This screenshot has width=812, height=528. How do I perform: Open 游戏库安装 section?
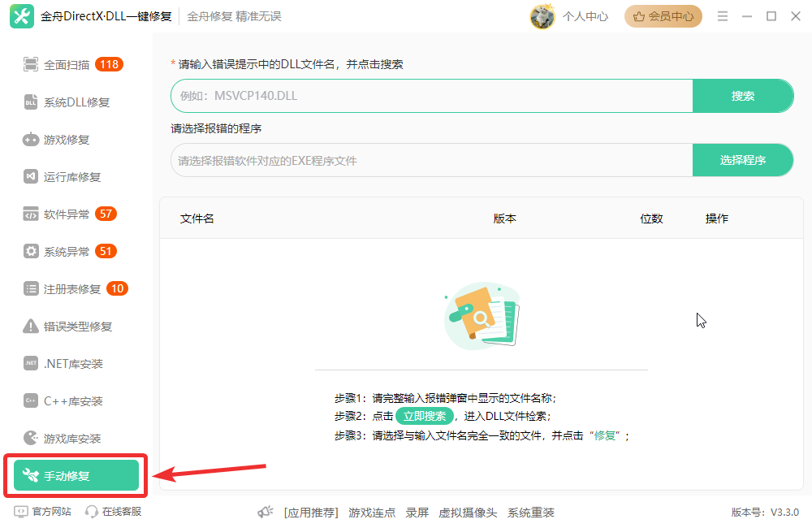[x=72, y=439]
